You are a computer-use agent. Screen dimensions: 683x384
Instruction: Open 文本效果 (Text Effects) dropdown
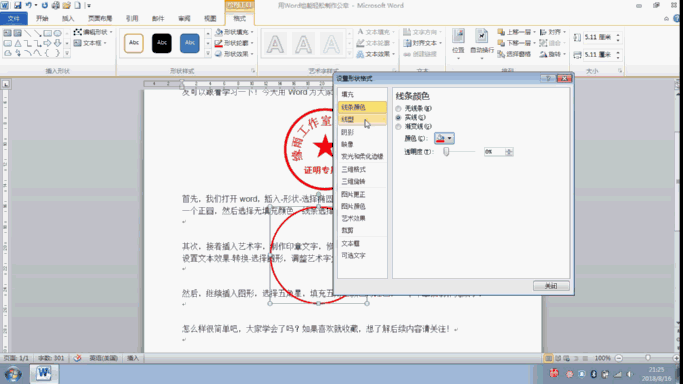(376, 54)
